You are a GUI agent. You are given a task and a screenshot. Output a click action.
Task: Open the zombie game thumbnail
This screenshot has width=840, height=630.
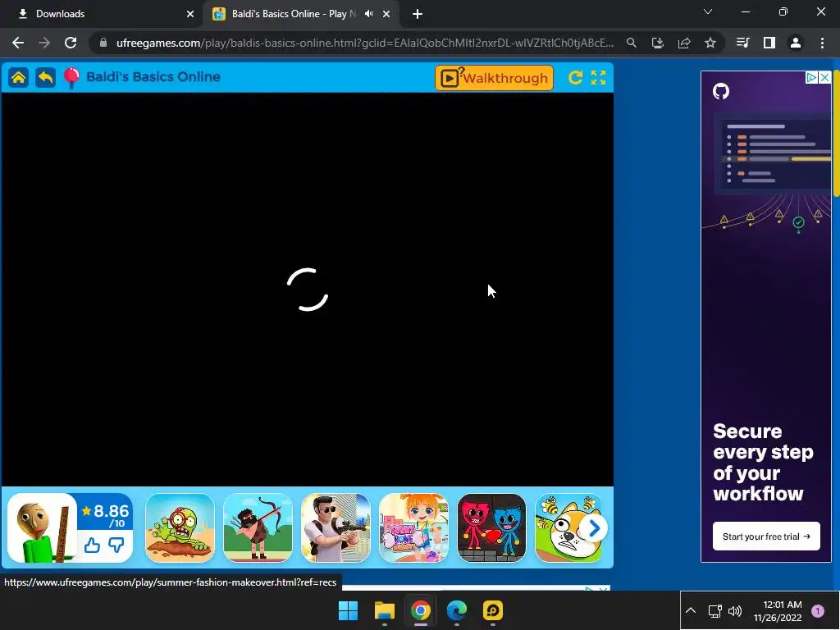[180, 527]
